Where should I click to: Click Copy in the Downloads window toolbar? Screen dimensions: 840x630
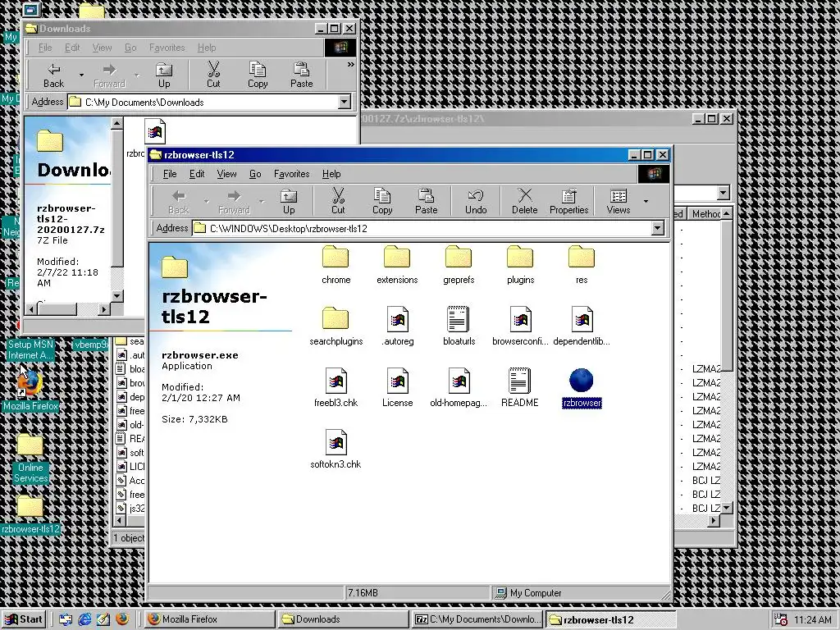coord(258,75)
